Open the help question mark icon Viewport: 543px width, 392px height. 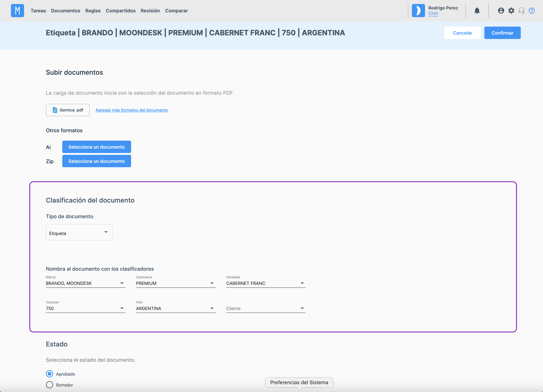(532, 11)
